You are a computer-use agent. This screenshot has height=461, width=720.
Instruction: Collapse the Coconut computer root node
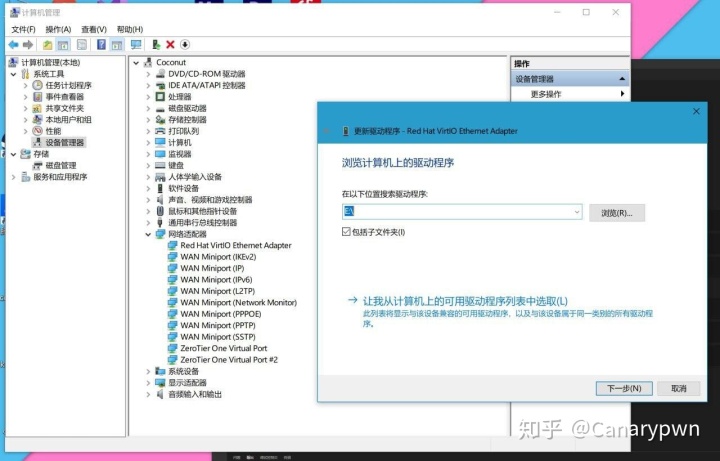tap(136, 62)
